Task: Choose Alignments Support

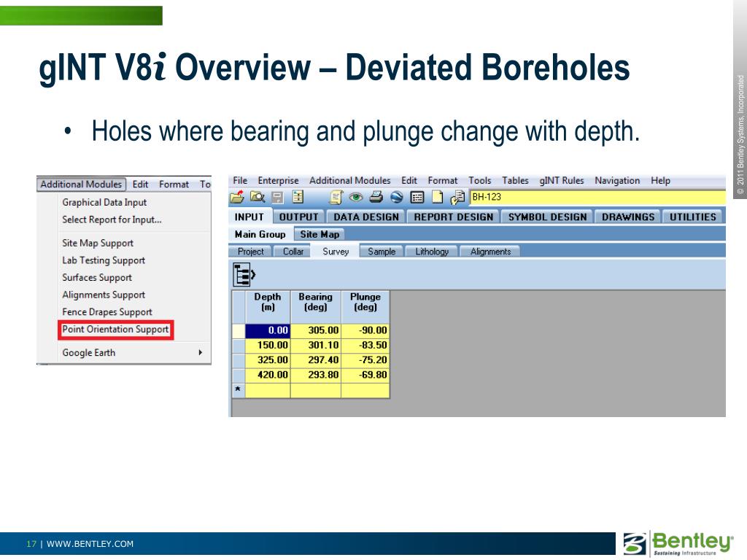Action: click(104, 295)
